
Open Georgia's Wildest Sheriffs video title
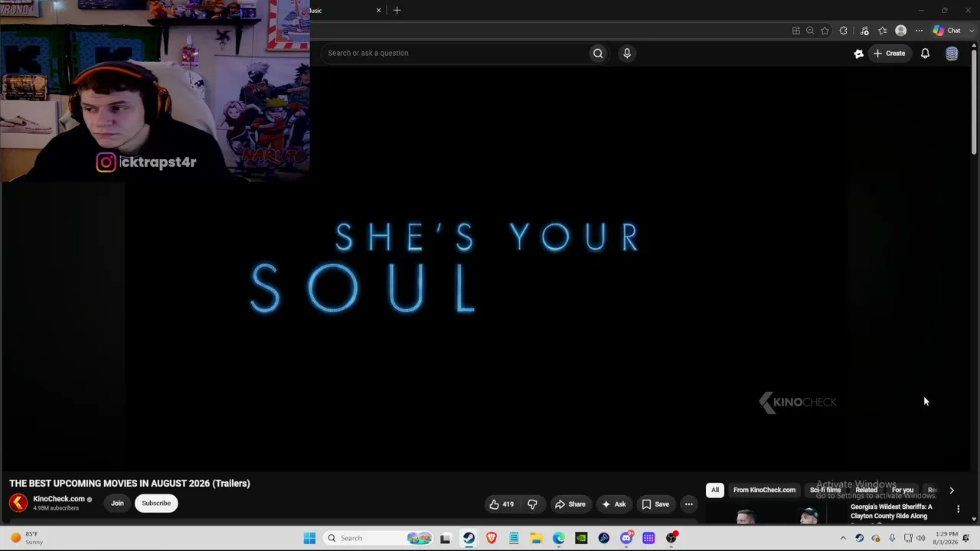click(891, 511)
